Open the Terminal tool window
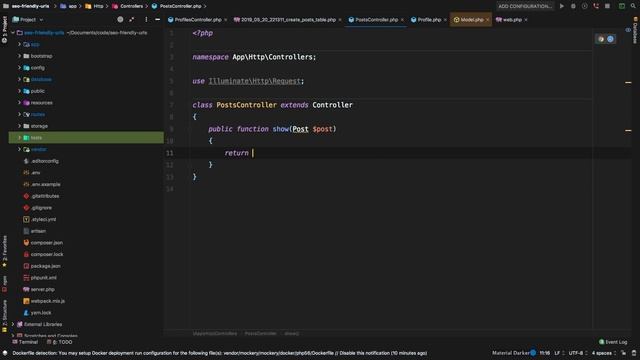This screenshot has height=360, width=640. (x=25, y=342)
